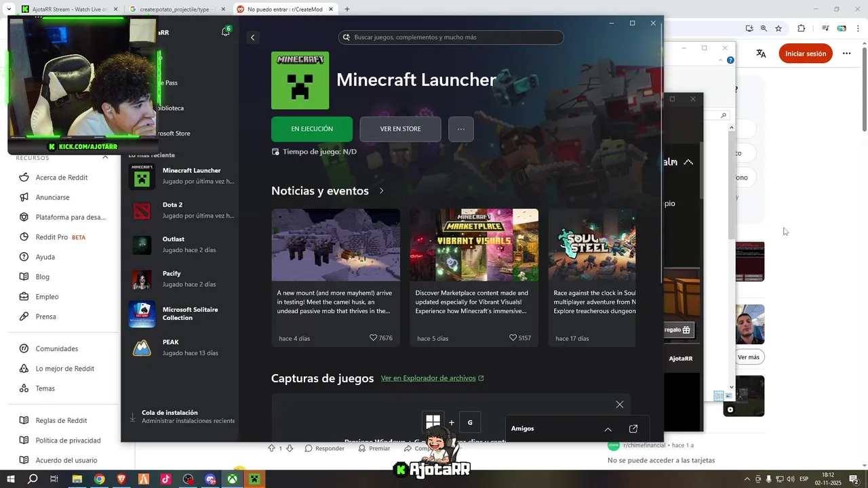Image resolution: width=868 pixels, height=488 pixels.
Task: Open Ver en Explorador de archivos link
Action: pyautogui.click(x=432, y=378)
